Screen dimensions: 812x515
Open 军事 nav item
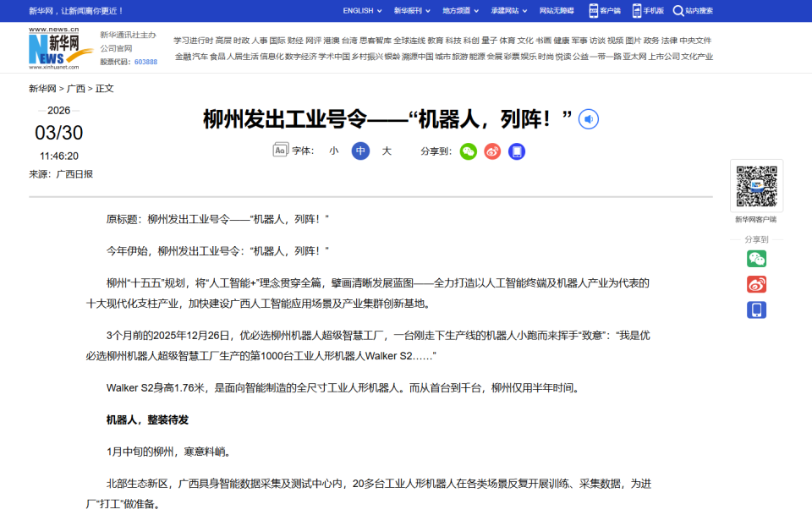[579, 41]
